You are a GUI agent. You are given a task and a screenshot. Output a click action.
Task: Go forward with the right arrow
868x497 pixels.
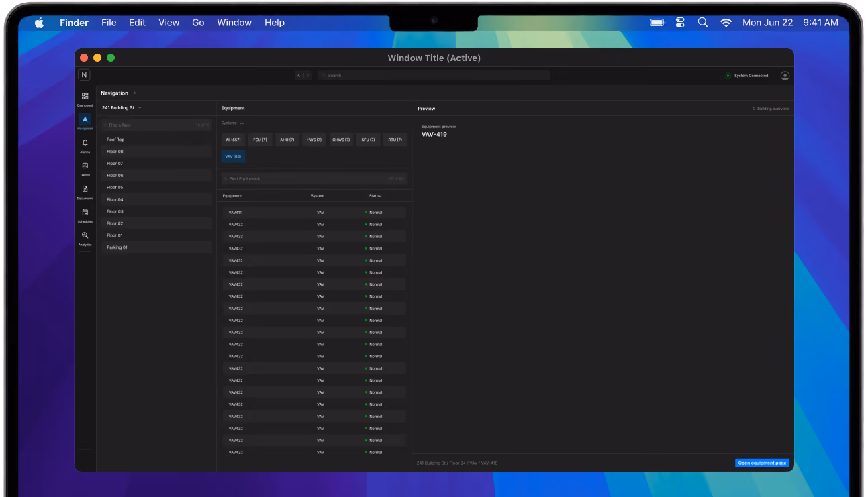pos(308,76)
